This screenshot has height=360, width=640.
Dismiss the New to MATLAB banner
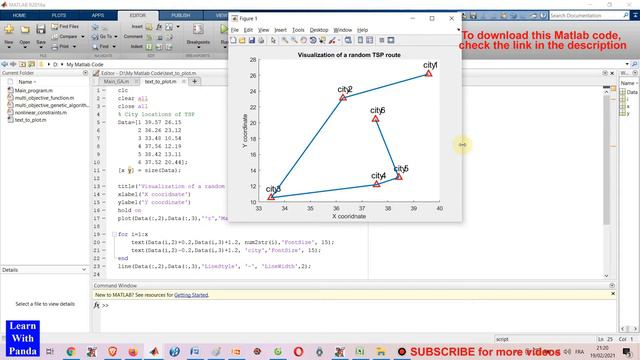pos(613,294)
